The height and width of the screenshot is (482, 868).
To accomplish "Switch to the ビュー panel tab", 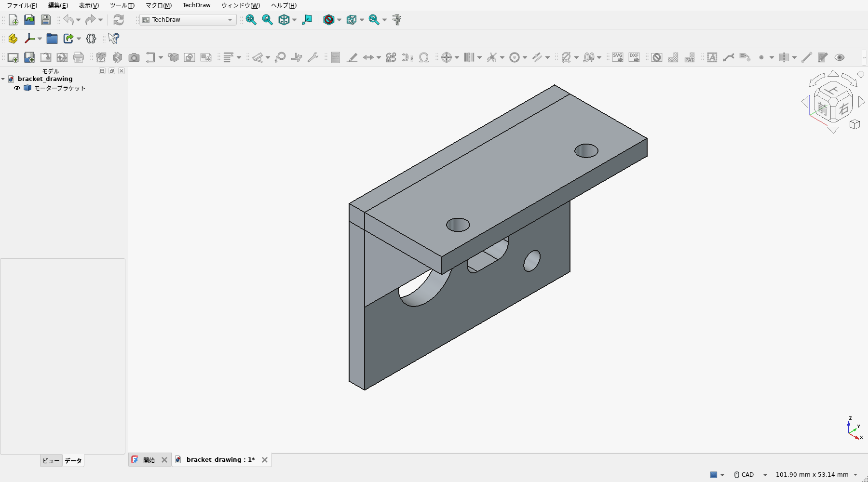I will [x=51, y=461].
